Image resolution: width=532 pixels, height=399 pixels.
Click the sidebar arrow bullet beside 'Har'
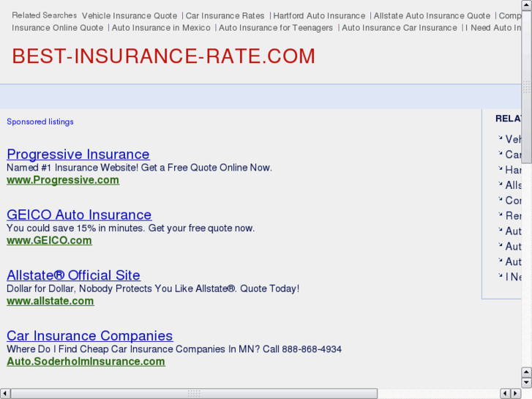tap(500, 168)
